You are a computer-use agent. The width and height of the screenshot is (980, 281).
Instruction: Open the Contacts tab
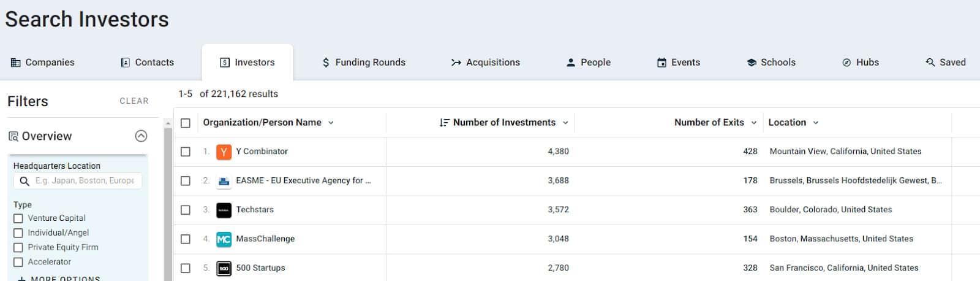148,62
